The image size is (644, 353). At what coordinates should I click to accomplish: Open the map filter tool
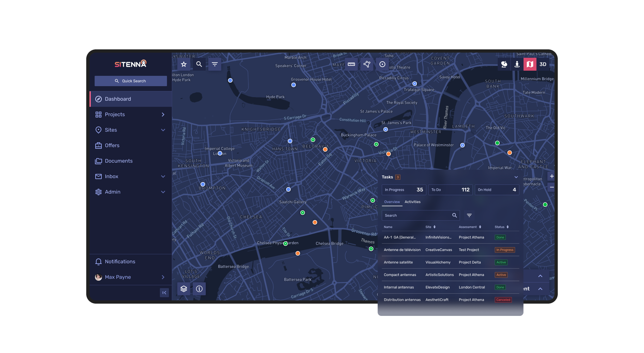pos(215,64)
